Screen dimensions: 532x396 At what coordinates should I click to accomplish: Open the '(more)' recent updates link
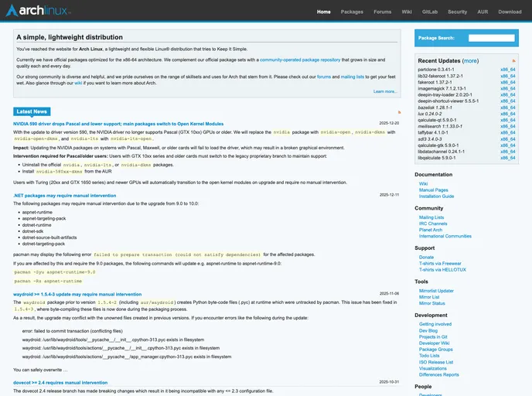pyautogui.click(x=470, y=60)
